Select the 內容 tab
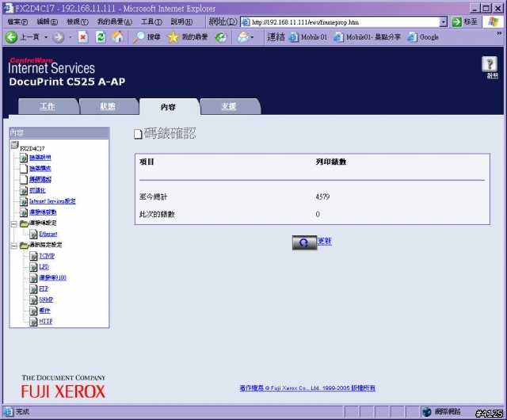Screen dimensions: 507x420 pos(169,107)
